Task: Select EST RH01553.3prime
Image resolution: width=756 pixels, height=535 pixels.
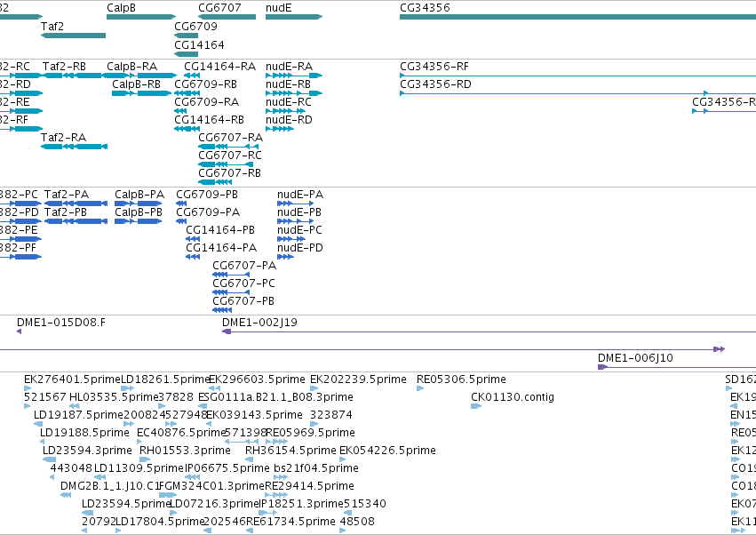Action: [x=185, y=451]
